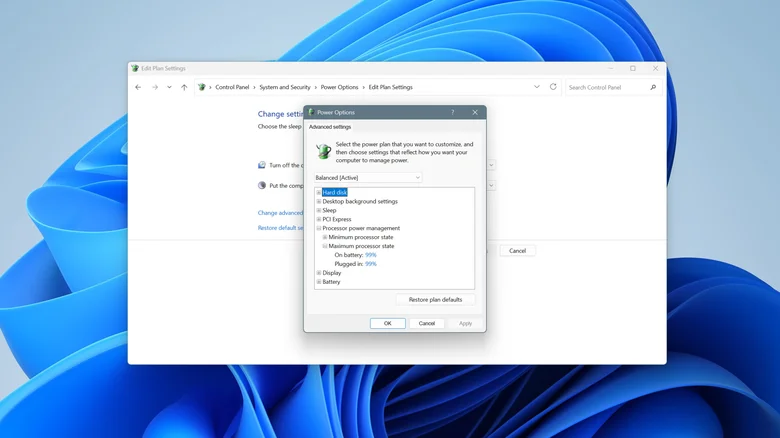Click the forward navigation arrow
Image resolution: width=780 pixels, height=438 pixels.
click(x=155, y=87)
